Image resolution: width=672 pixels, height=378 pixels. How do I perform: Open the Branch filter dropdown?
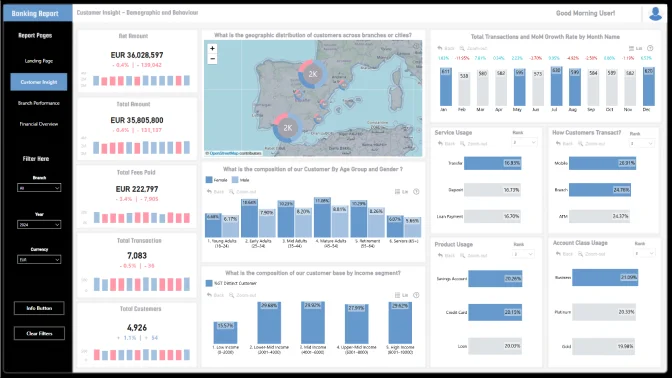[x=39, y=188]
